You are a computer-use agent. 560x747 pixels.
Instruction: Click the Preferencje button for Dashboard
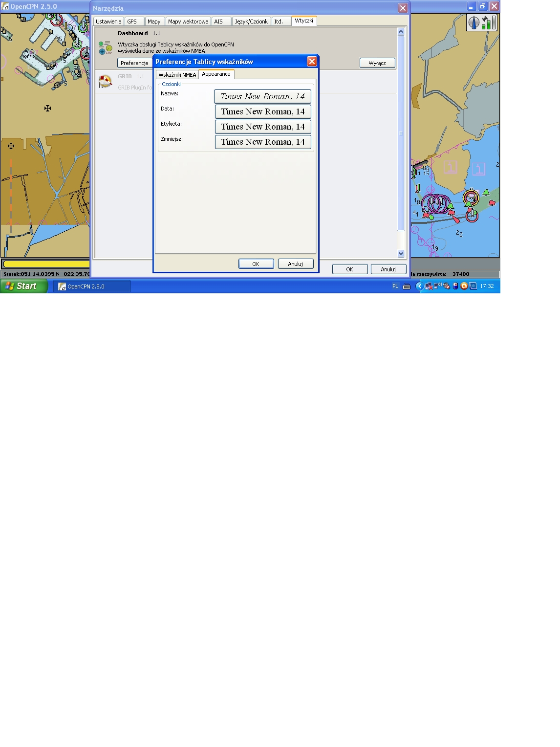[x=134, y=63]
